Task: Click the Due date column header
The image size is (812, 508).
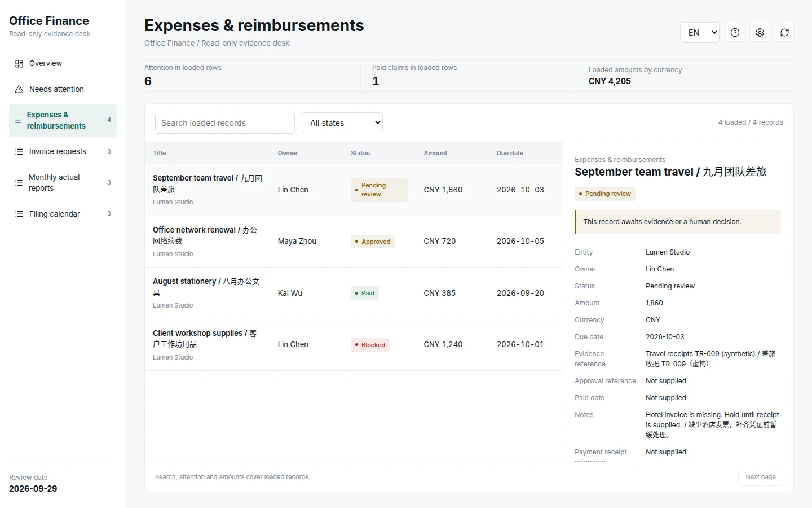Action: tap(510, 153)
